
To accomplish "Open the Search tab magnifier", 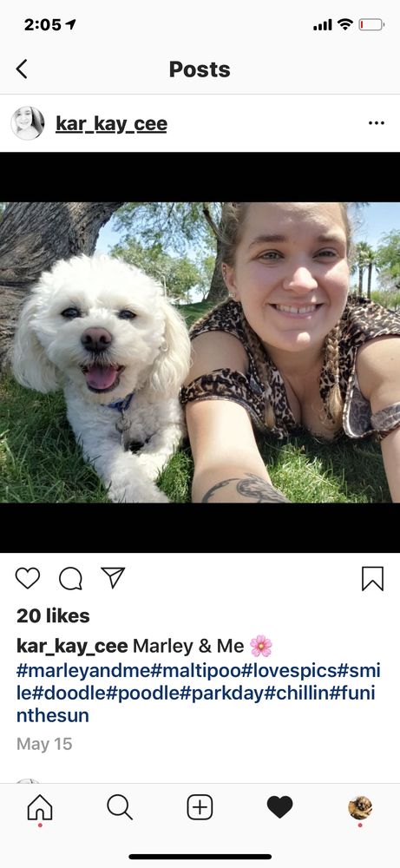I will (120, 807).
